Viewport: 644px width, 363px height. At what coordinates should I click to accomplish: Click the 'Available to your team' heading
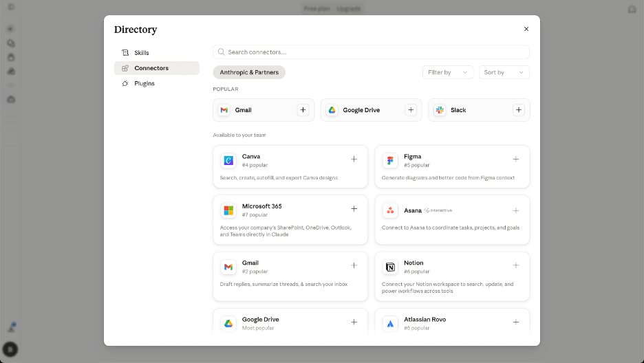[239, 135]
